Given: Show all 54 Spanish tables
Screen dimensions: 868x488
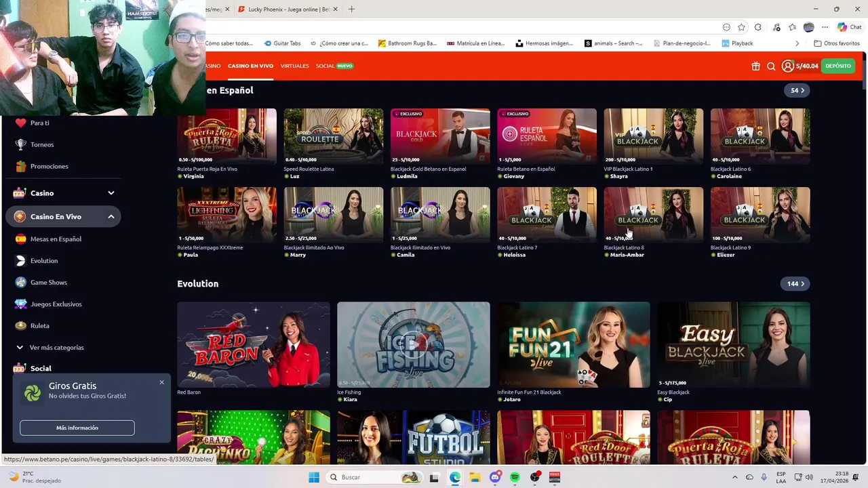Looking at the screenshot, I should (797, 90).
